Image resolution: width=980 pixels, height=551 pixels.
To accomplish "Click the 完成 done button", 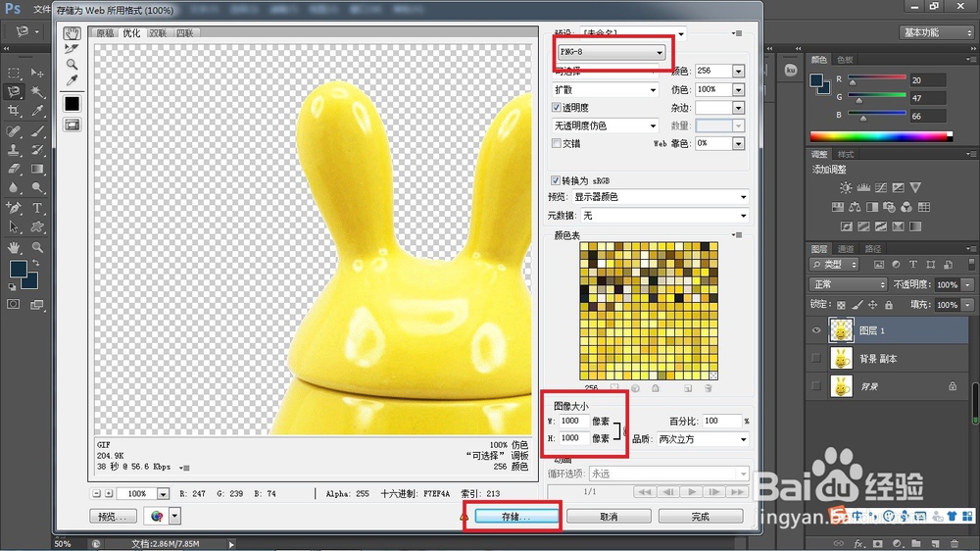I will point(701,517).
